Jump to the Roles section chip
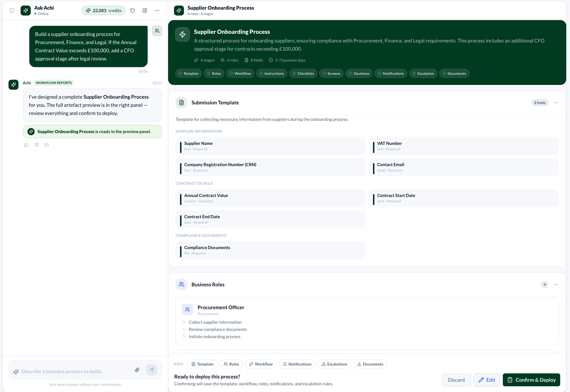Image resolution: width=570 pixels, height=392 pixels. point(214,74)
